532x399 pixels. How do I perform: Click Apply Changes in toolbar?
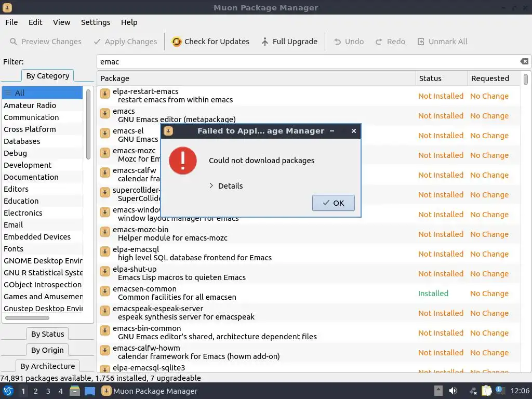pos(126,42)
